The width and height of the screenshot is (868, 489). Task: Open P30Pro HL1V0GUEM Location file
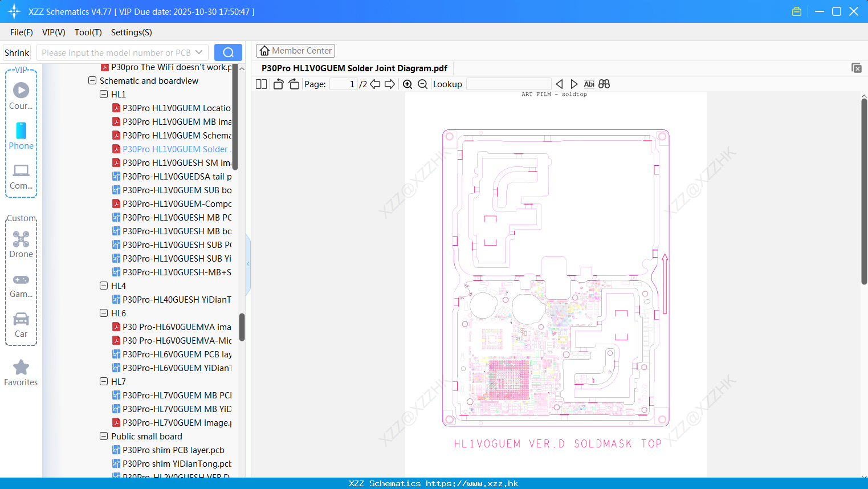(x=172, y=108)
